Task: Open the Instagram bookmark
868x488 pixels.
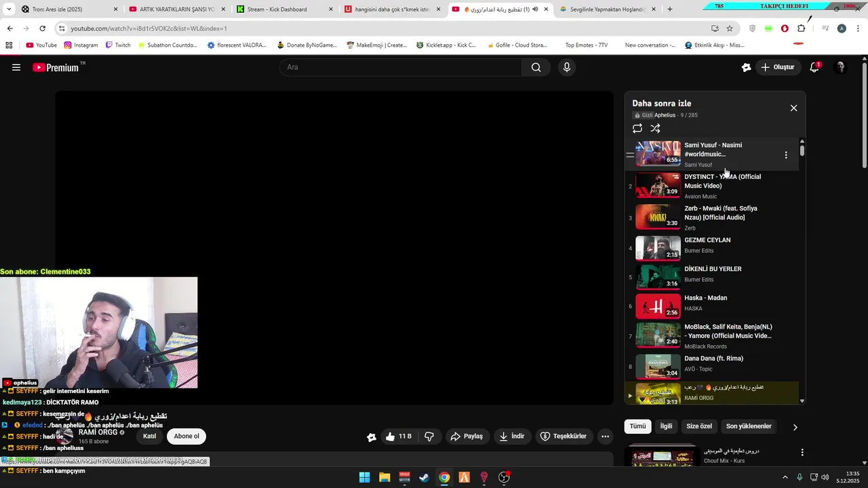Action: click(81, 45)
